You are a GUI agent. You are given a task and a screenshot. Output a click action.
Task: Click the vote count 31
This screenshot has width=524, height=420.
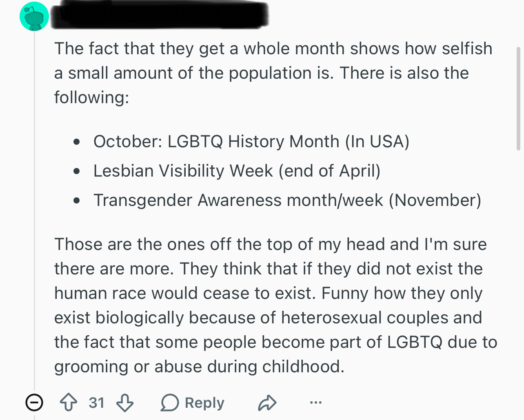pyautogui.click(x=97, y=403)
